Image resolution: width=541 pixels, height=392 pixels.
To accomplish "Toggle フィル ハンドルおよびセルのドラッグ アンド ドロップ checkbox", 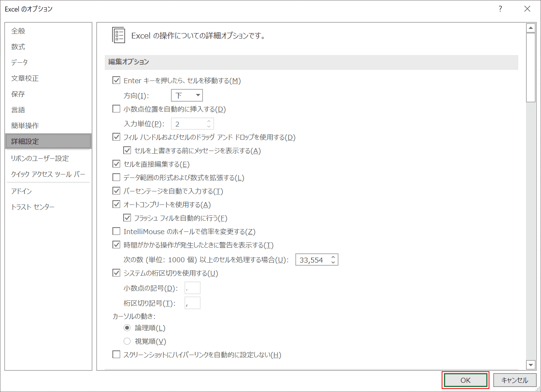I will tap(116, 137).
